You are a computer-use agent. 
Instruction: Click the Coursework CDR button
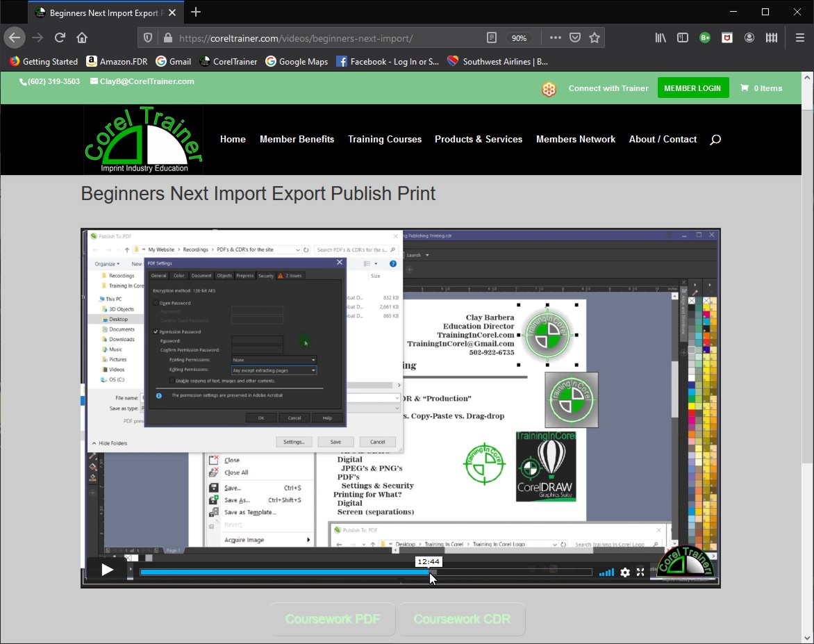[461, 619]
